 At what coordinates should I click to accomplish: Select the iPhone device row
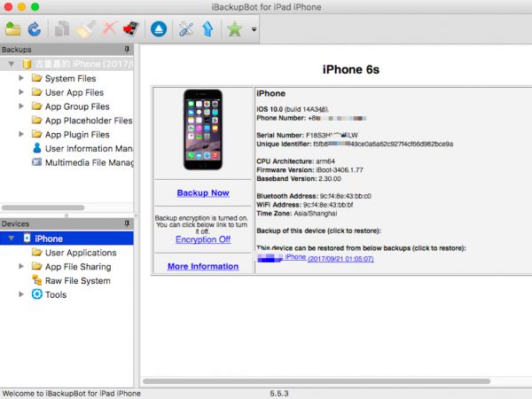66,239
